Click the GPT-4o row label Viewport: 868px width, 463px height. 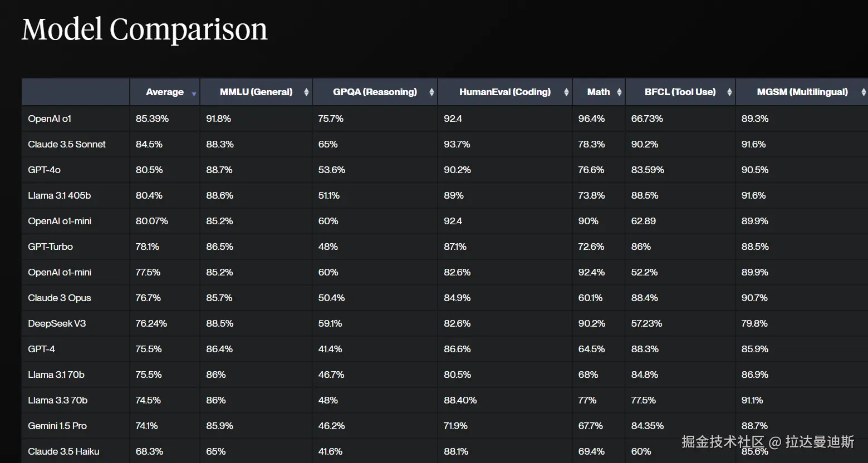click(x=44, y=170)
